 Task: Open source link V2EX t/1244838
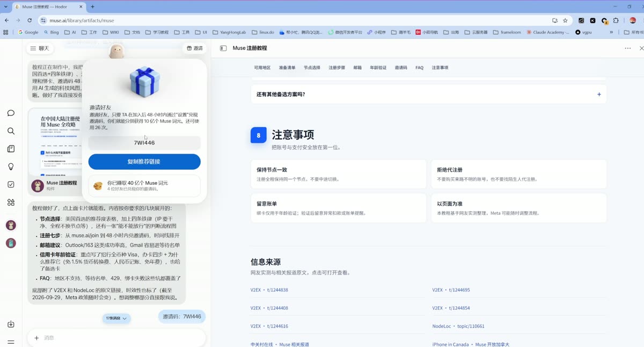point(269,290)
